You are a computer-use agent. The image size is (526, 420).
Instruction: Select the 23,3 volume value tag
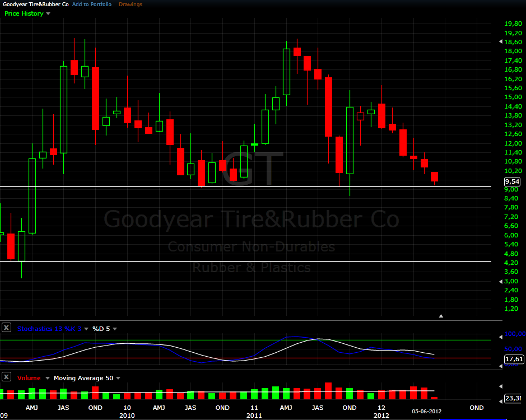tap(513, 399)
